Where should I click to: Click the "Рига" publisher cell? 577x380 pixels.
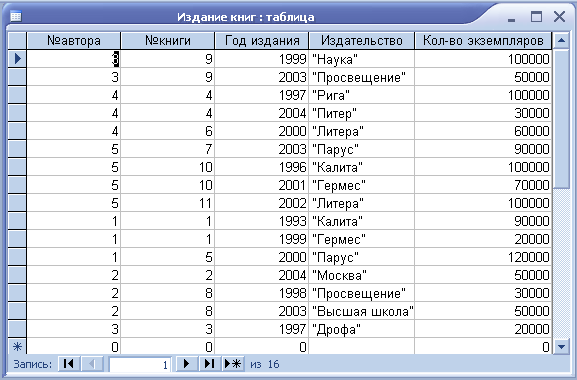tap(362, 95)
